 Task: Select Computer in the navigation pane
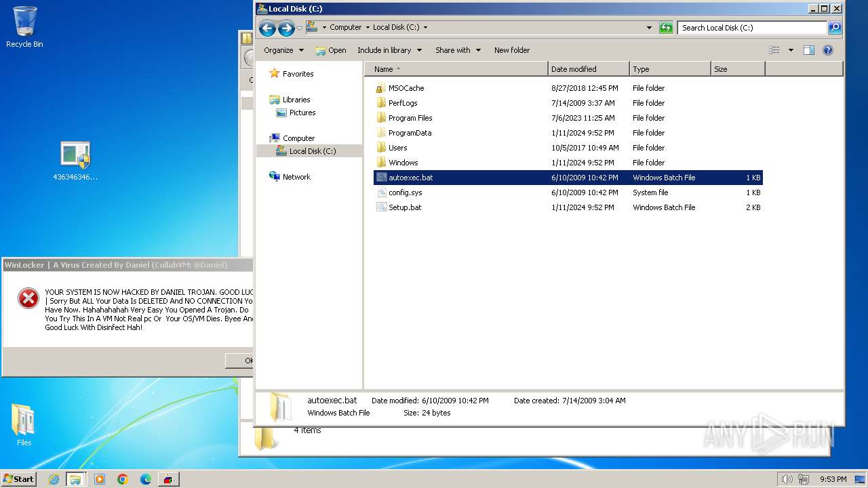point(292,138)
